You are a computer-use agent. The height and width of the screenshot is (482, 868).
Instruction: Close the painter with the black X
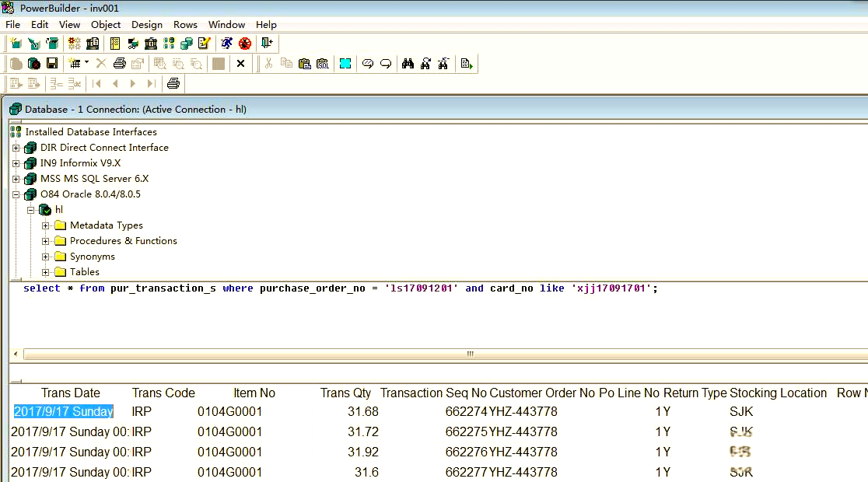click(240, 64)
